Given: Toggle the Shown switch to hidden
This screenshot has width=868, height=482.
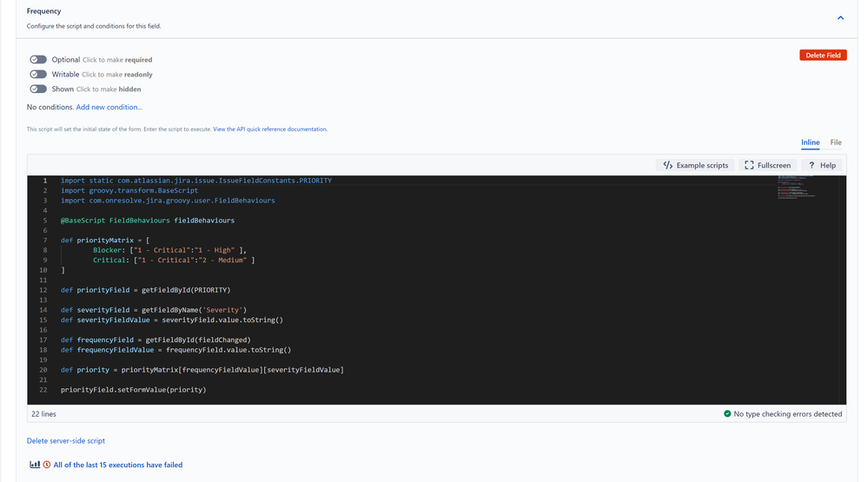Looking at the screenshot, I should pos(38,89).
